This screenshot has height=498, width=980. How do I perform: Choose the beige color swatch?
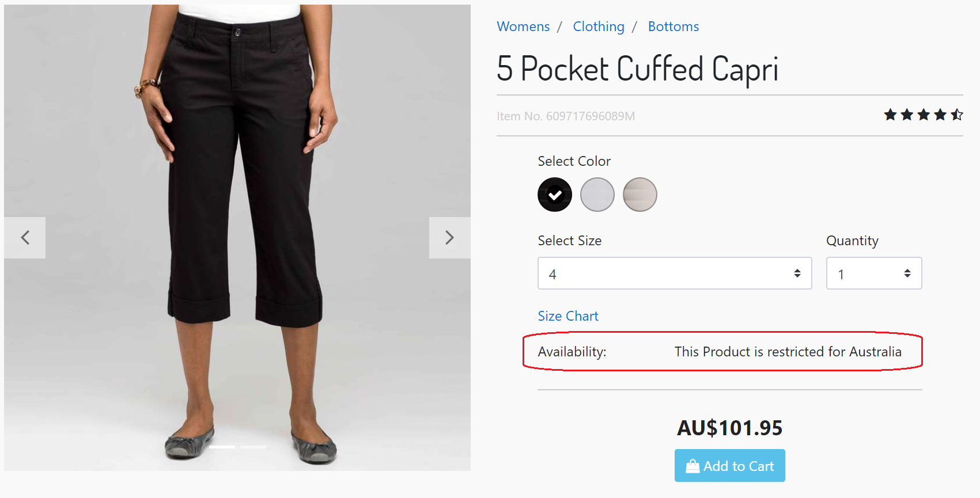click(640, 195)
